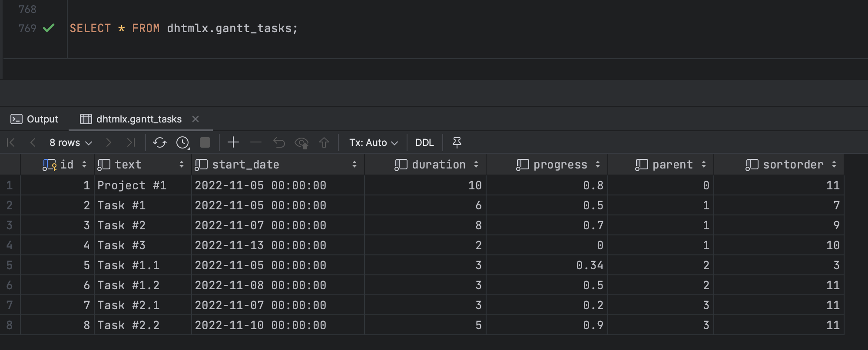The height and width of the screenshot is (350, 868).
Task: Click the submit changes up-arrow icon
Action: tap(324, 142)
